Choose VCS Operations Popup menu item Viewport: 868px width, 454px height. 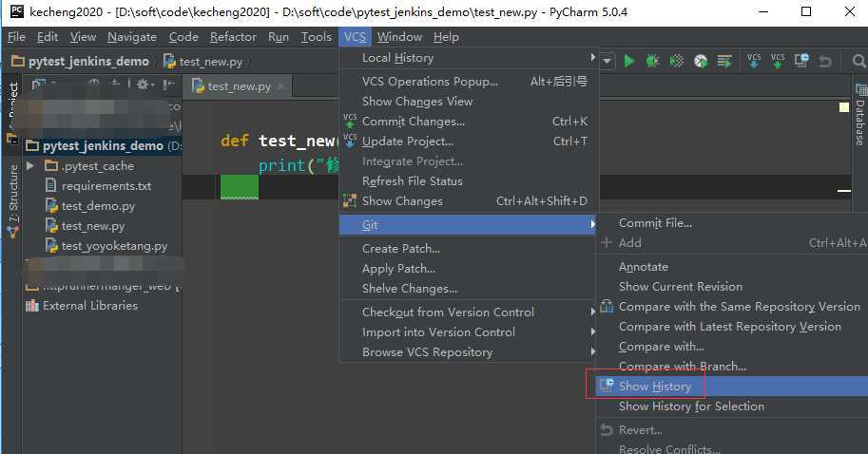469,82
